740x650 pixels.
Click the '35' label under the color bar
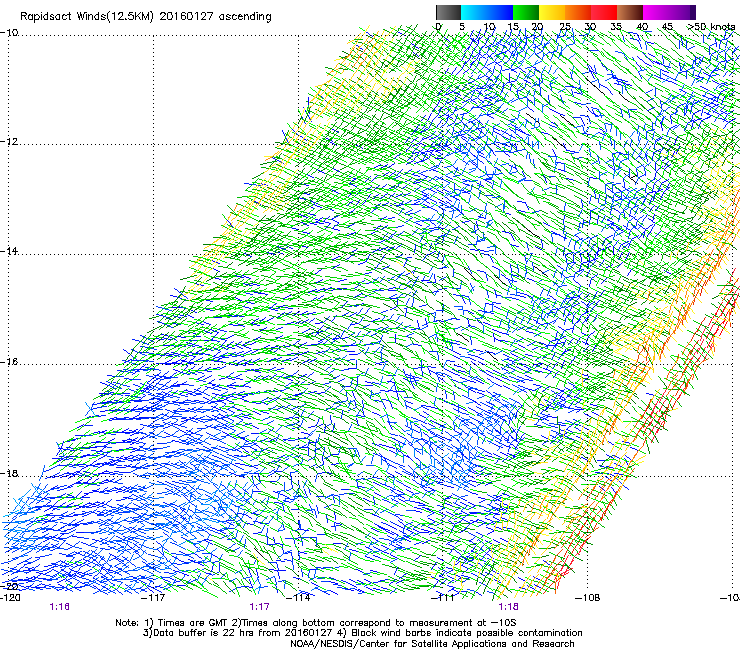click(x=616, y=27)
